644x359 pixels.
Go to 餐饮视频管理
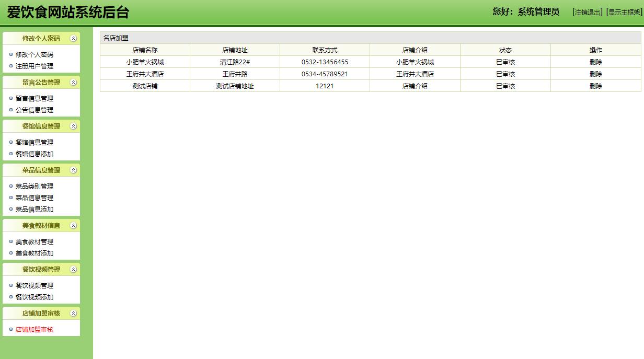(x=34, y=285)
